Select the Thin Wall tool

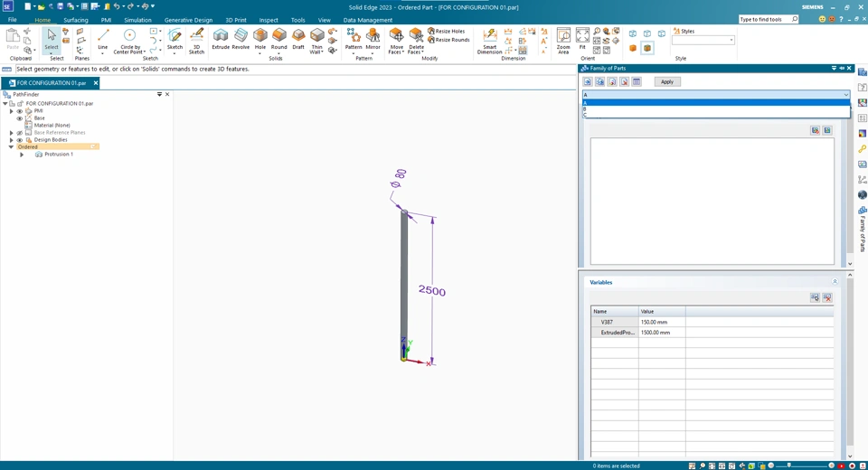coord(316,42)
